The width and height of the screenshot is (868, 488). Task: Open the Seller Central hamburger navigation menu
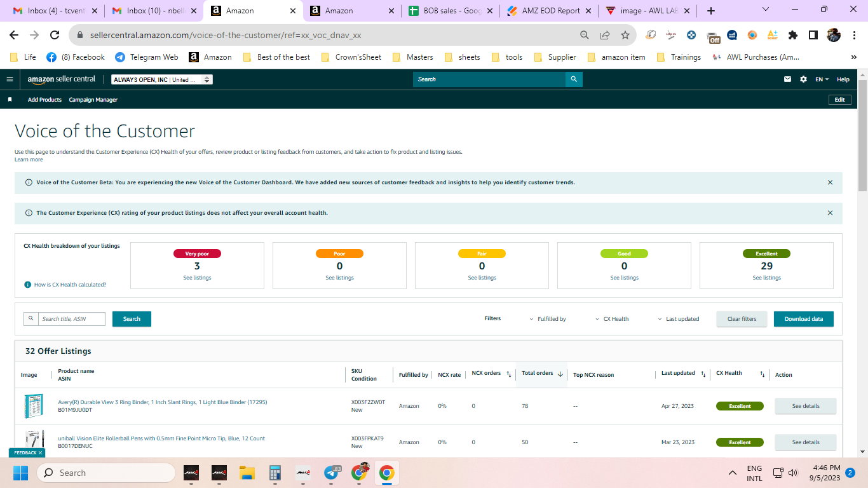[x=10, y=79]
